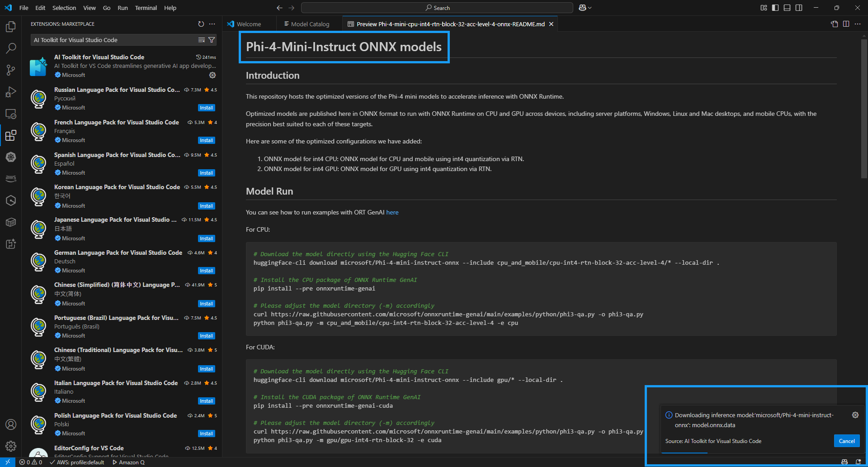Open editor more actions menu
This screenshot has height=467, width=868.
(858, 24)
